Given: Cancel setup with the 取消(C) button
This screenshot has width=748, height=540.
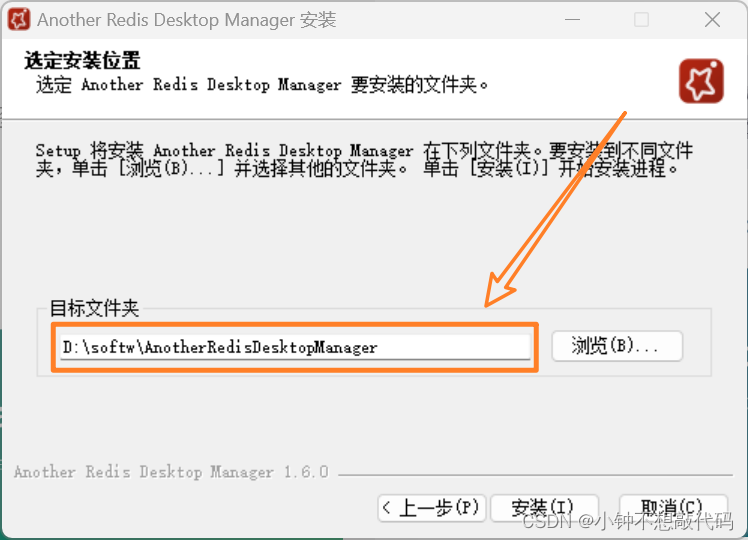Looking at the screenshot, I should 673,508.
